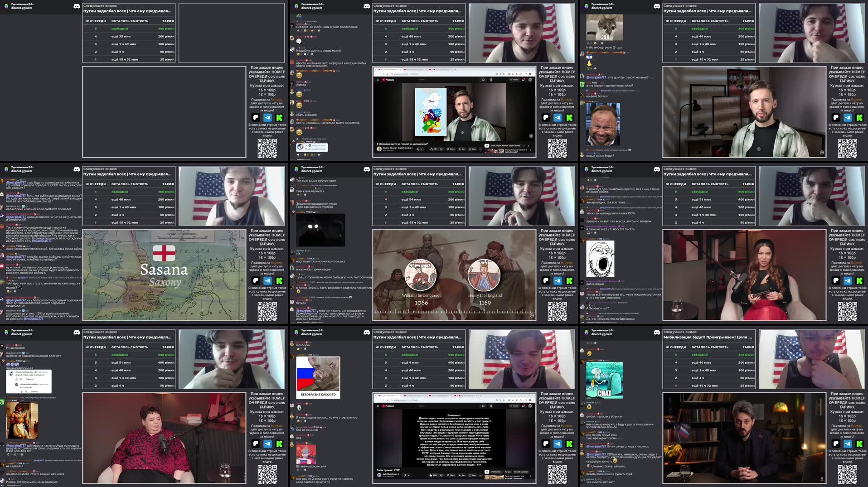This screenshot has width=868, height=487.
Task: Click QR code in Alex Jones meme panel
Action: (848, 148)
